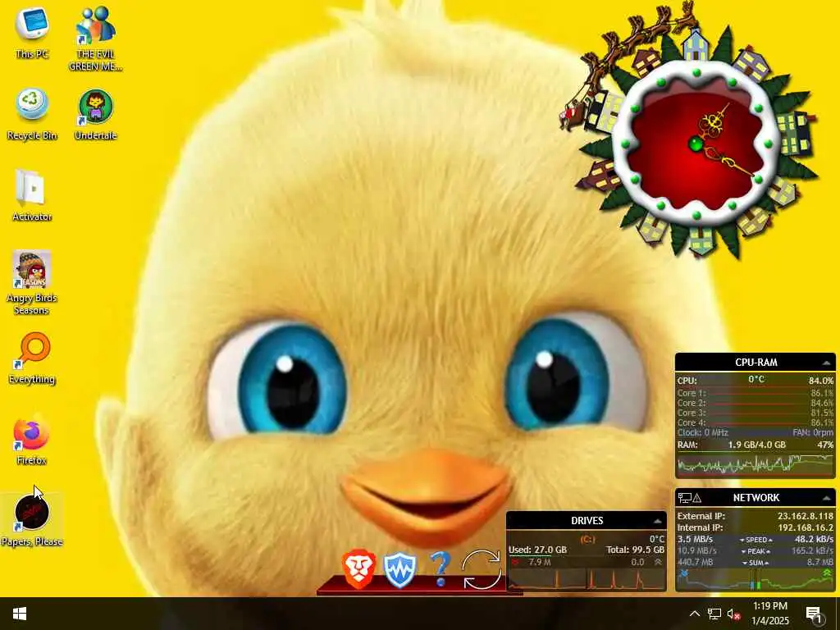
Task: Click the NETWORK gadget title
Action: click(756, 498)
